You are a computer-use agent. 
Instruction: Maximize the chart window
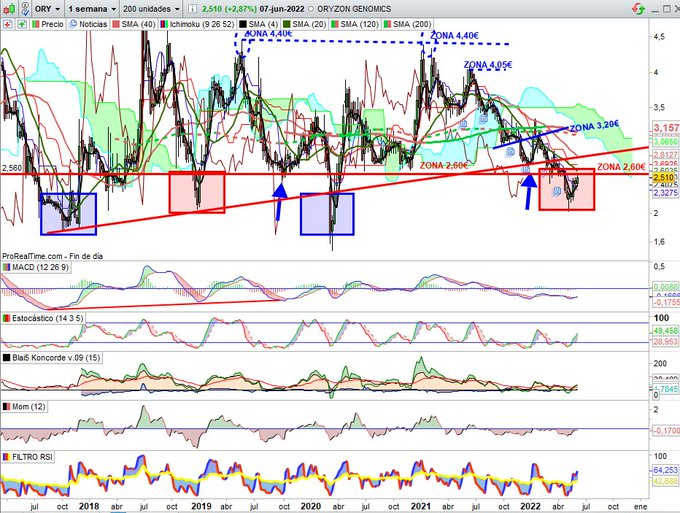(x=666, y=9)
